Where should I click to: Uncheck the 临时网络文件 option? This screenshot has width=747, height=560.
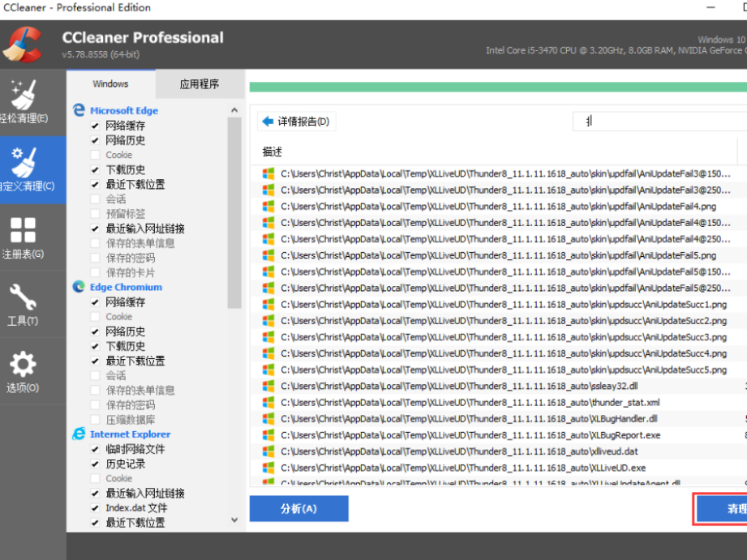point(95,449)
